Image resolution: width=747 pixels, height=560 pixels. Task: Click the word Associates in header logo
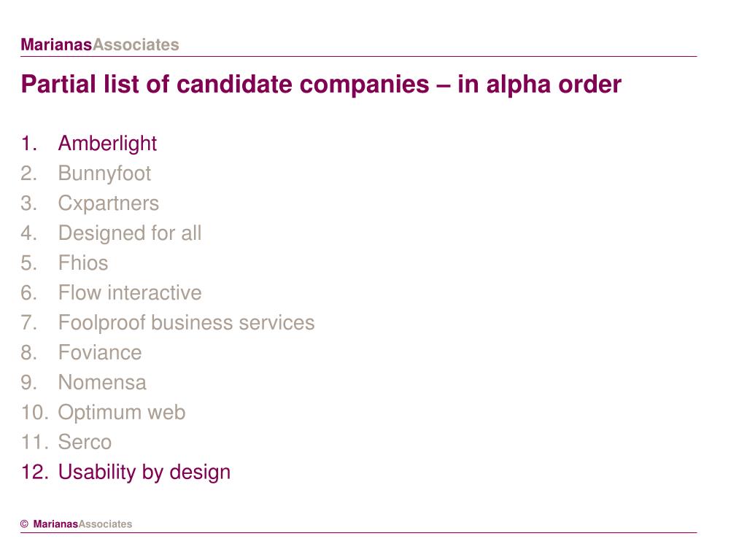(135, 44)
